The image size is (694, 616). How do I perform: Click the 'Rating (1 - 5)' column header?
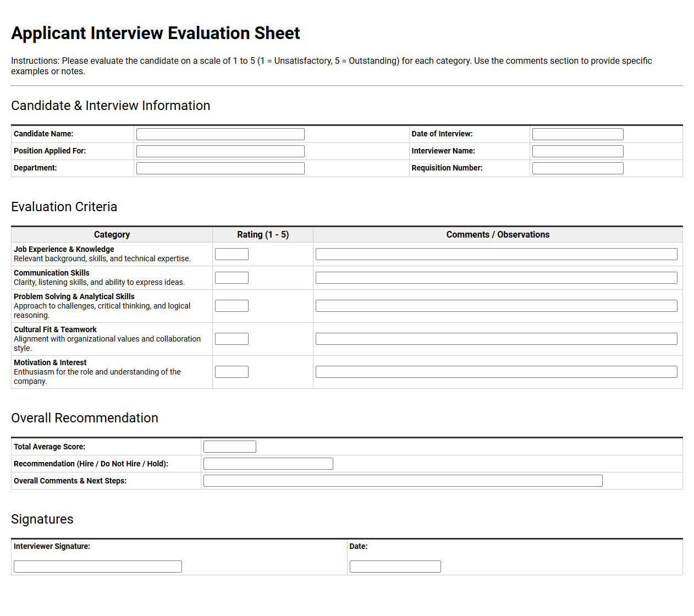(x=263, y=235)
